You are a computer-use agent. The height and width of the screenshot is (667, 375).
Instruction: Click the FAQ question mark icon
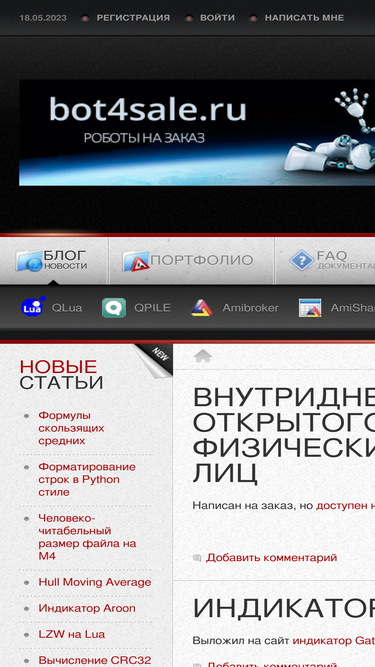tap(302, 260)
